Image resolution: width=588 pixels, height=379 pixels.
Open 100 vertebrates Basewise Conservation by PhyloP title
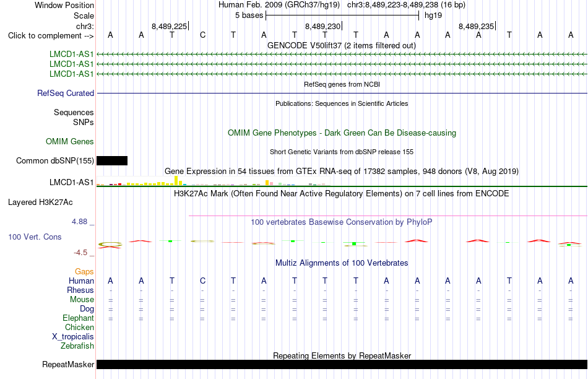click(x=342, y=222)
